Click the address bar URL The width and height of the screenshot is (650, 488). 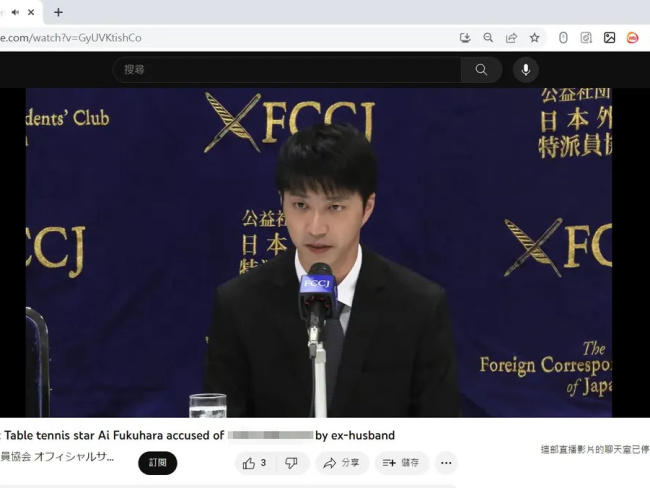(71, 38)
